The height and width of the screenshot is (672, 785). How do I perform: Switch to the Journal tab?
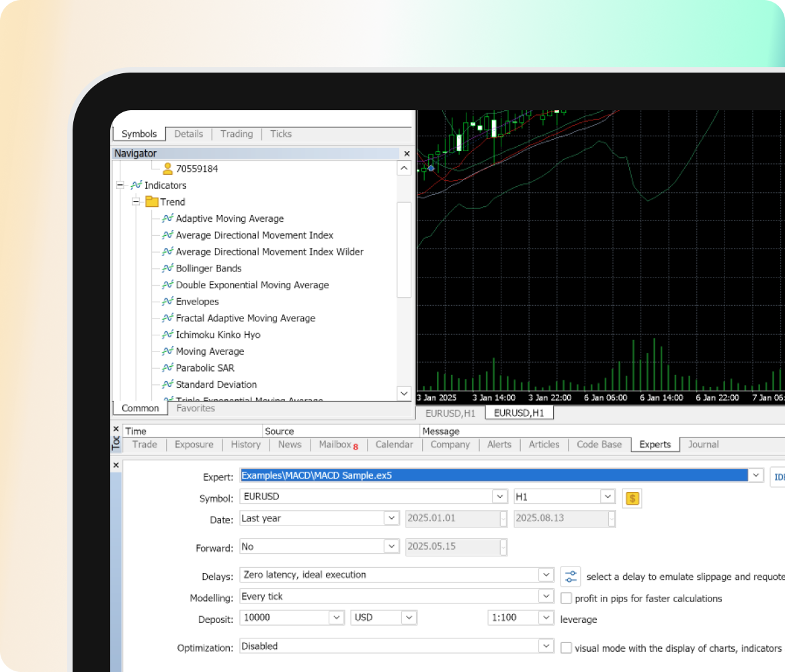pyautogui.click(x=703, y=444)
